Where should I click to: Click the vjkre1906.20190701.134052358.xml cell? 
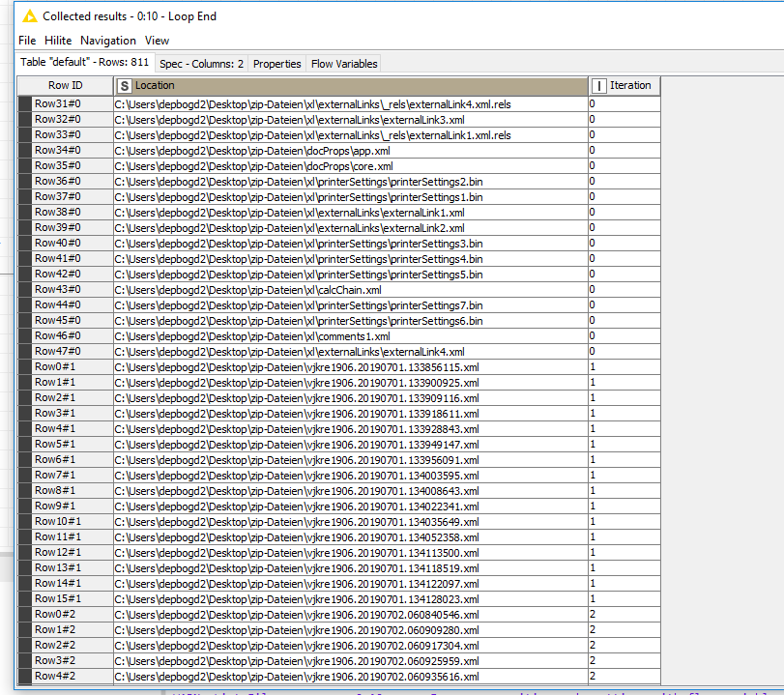tap(351, 537)
